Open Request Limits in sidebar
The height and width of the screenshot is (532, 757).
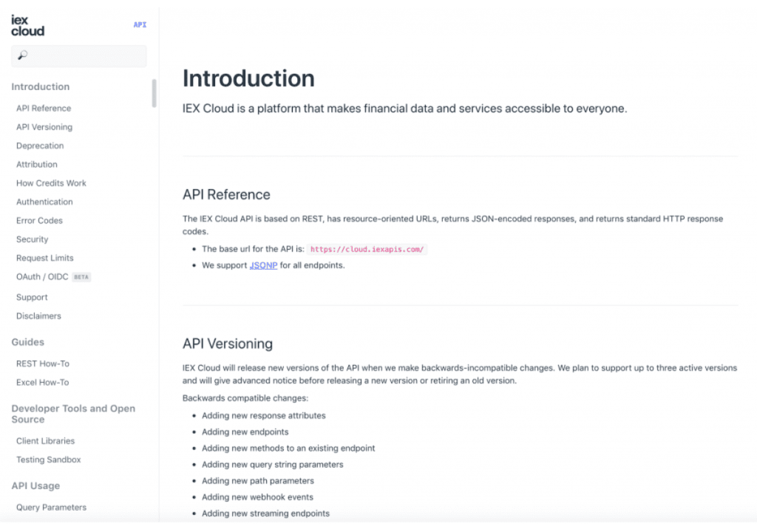click(x=45, y=258)
